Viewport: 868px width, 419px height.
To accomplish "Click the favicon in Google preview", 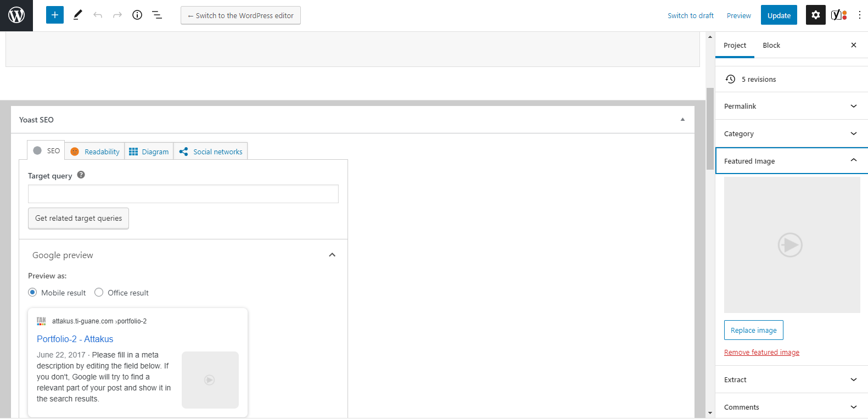I will (41, 321).
